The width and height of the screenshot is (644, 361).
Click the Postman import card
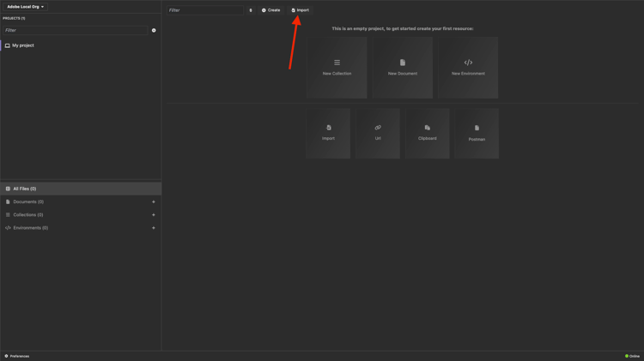coord(477,133)
